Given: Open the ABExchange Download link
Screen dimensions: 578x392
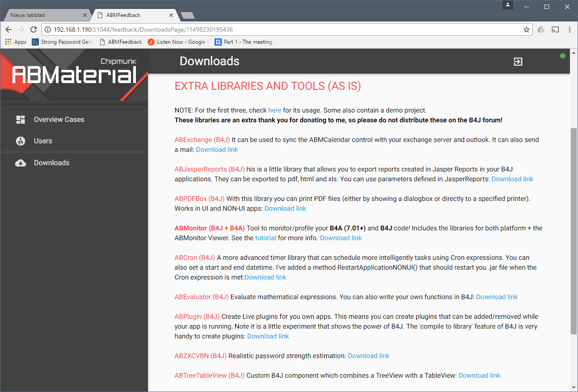Looking at the screenshot, I should coord(217,149).
